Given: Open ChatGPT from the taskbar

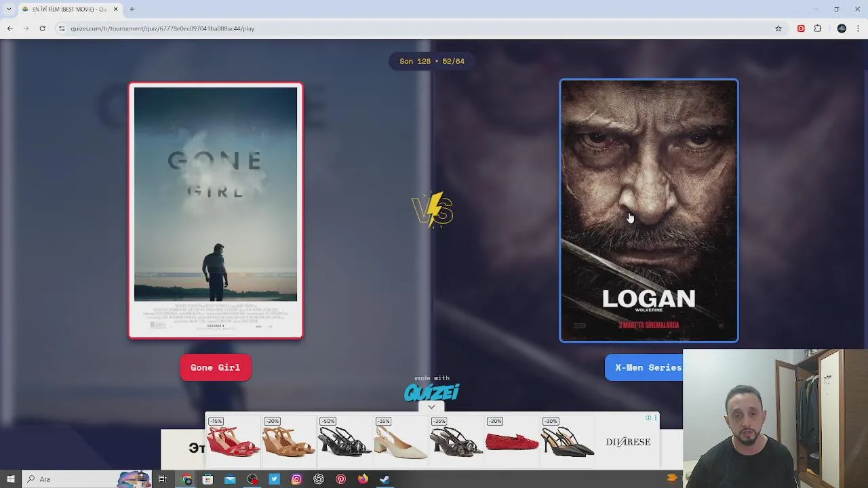Looking at the screenshot, I should pyautogui.click(x=319, y=479).
